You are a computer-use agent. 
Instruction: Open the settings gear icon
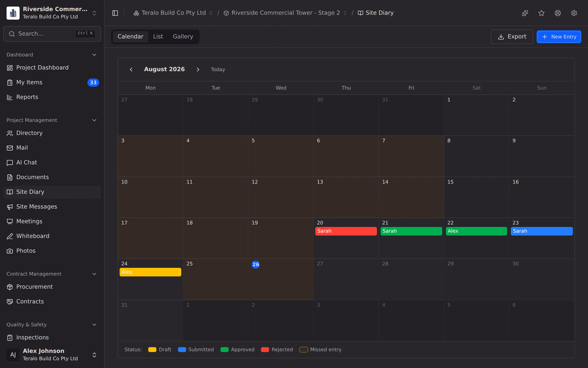tap(574, 13)
